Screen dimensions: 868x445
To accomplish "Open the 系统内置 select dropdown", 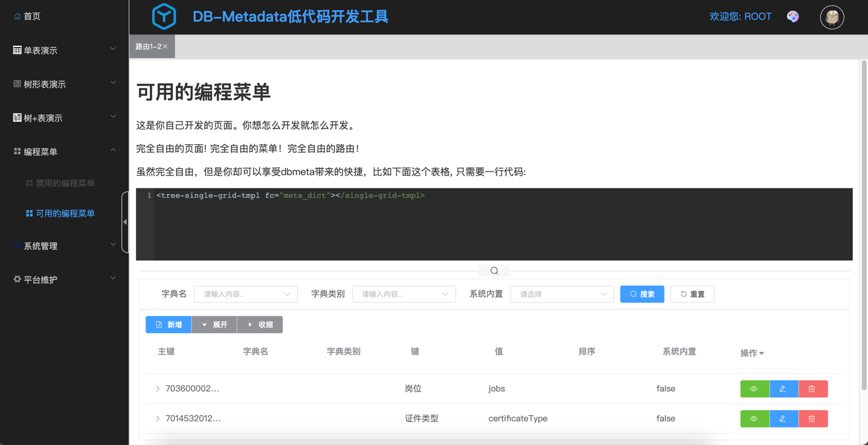I will (562, 294).
